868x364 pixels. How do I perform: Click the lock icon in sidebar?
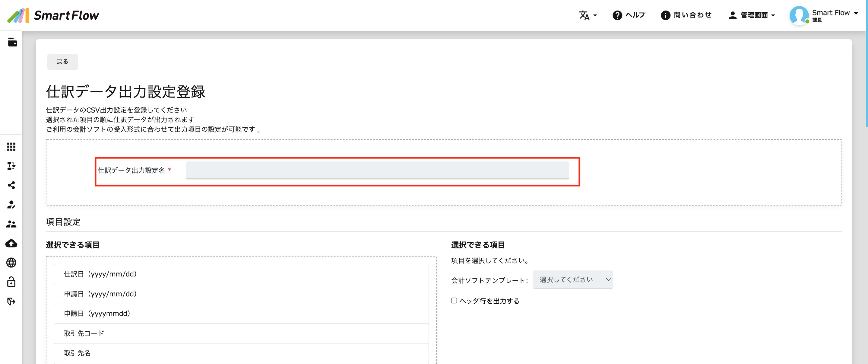pos(11,282)
